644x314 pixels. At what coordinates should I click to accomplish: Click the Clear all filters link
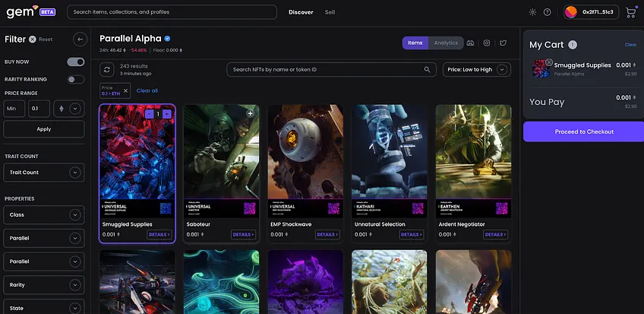pos(147,90)
